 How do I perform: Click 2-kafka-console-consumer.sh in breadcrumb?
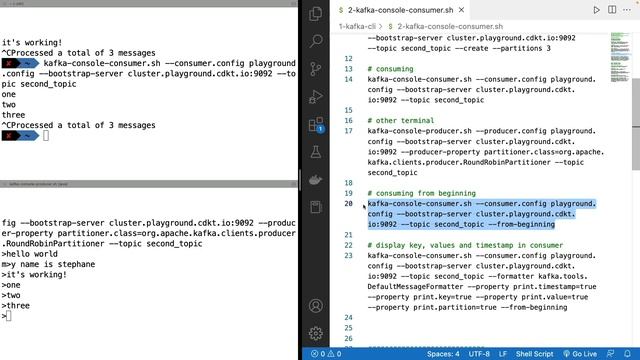[x=450, y=26]
